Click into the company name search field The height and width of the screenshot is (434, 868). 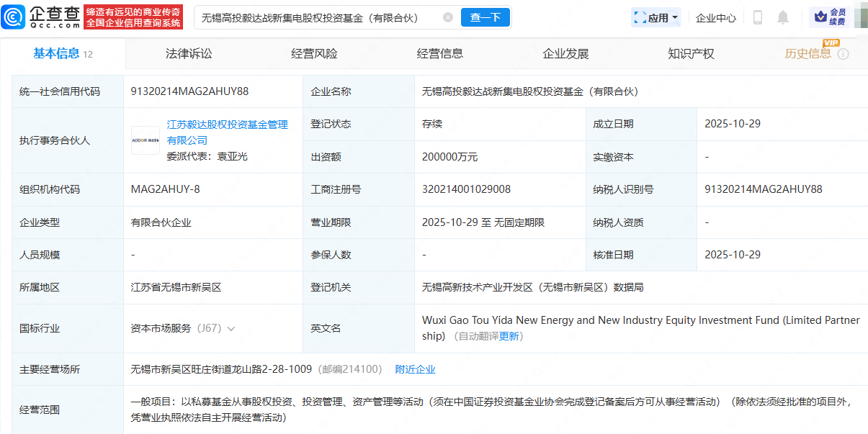coord(317,17)
